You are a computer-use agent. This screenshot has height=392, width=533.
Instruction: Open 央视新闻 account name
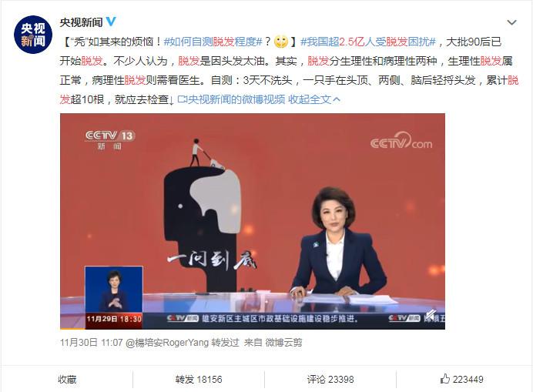[81, 22]
